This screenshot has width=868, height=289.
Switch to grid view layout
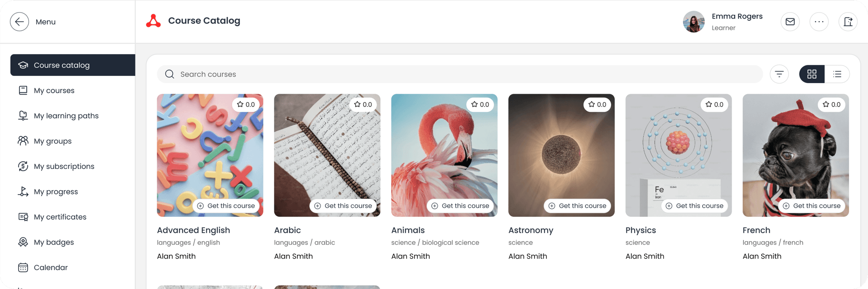pos(812,74)
